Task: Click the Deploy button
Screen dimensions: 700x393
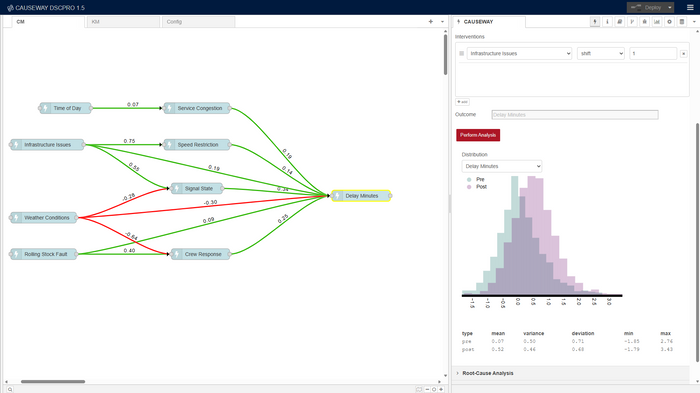Action: pos(646,8)
